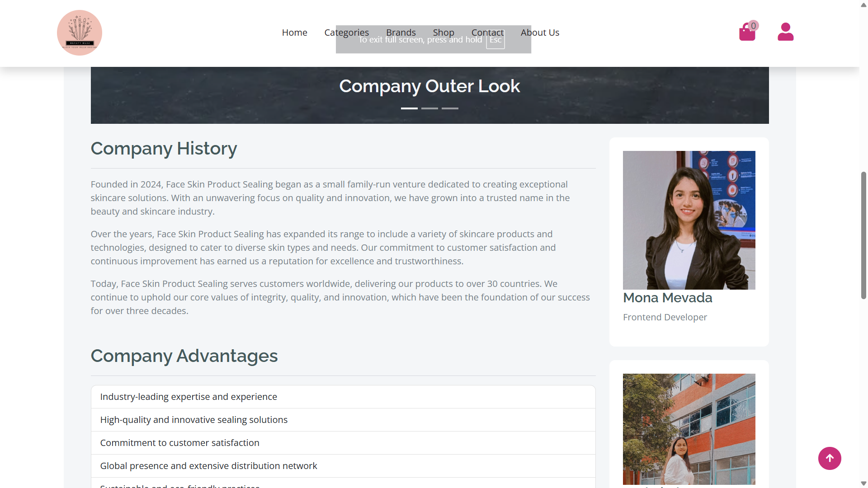The width and height of the screenshot is (868, 488).
Task: Go to the Home menu item
Action: pyautogui.click(x=294, y=33)
